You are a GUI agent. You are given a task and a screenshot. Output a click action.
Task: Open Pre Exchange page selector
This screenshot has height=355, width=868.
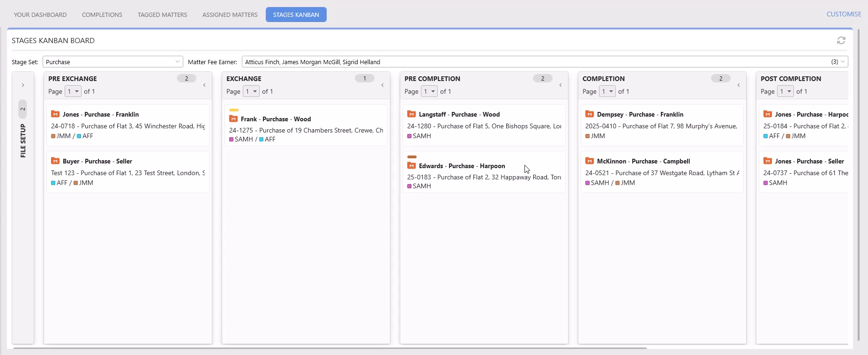click(73, 91)
